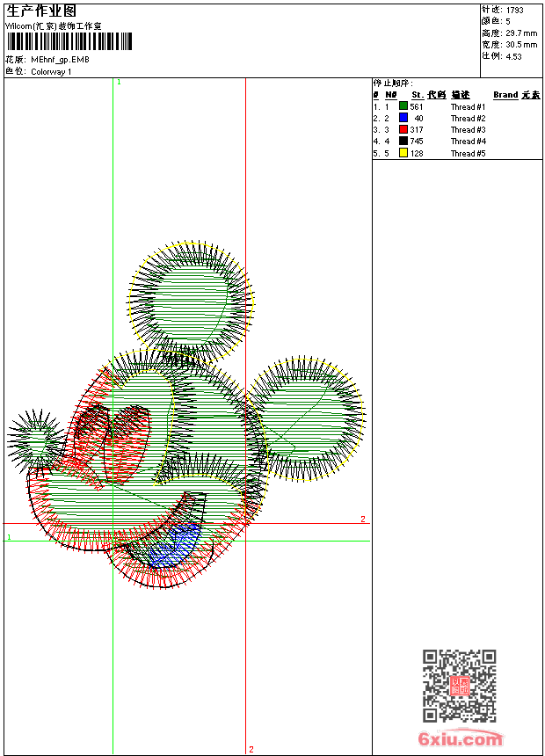
Task: Click the 'St.' column header
Action: click(x=418, y=95)
